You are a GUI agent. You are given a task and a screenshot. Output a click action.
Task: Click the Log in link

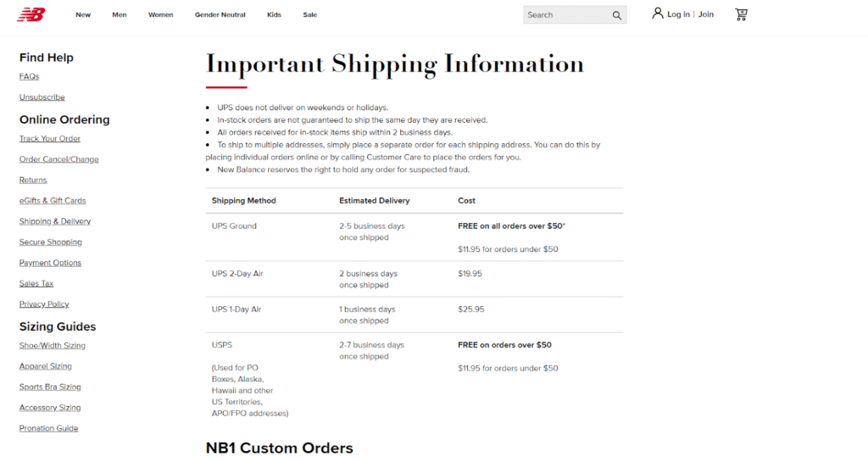click(x=678, y=14)
